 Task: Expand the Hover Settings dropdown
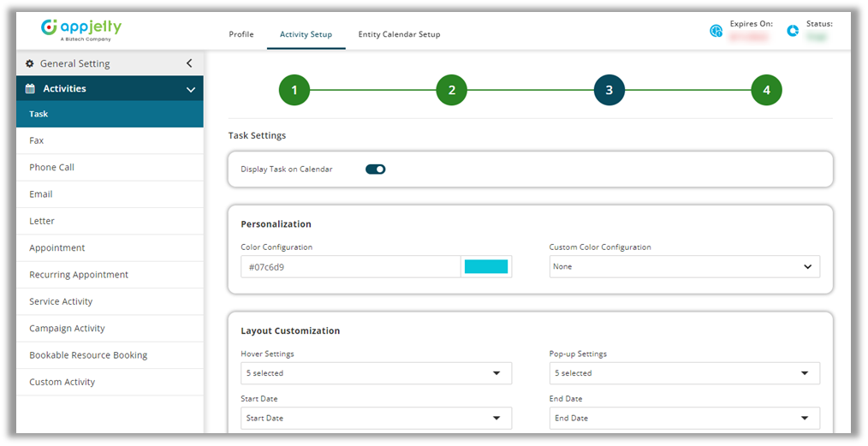point(376,373)
